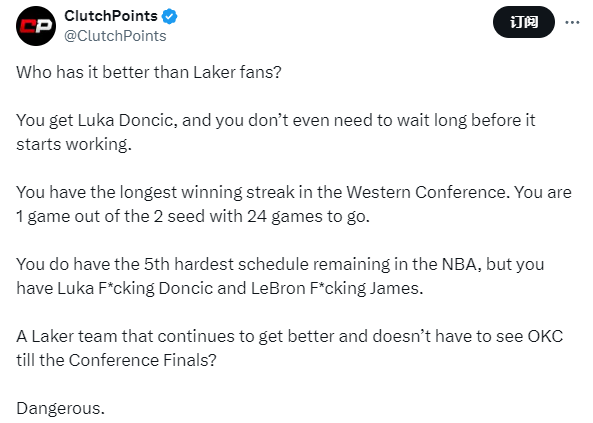Click the blue verified badge

click(169, 16)
